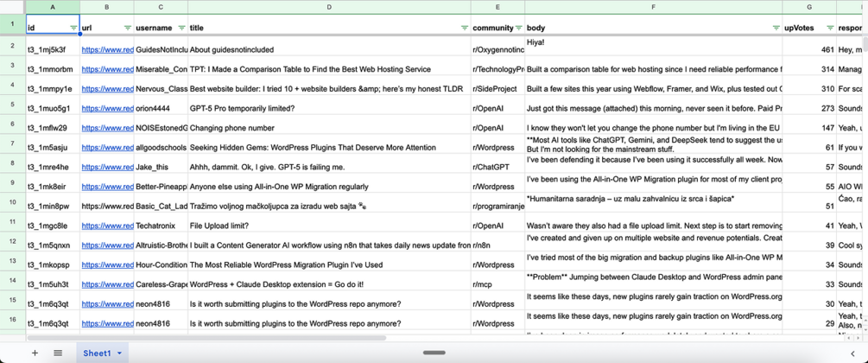Select cell 'Anyone else using All-in-One WP Migration regularly'
Image resolution: width=868 pixels, height=363 pixels.
coord(329,183)
